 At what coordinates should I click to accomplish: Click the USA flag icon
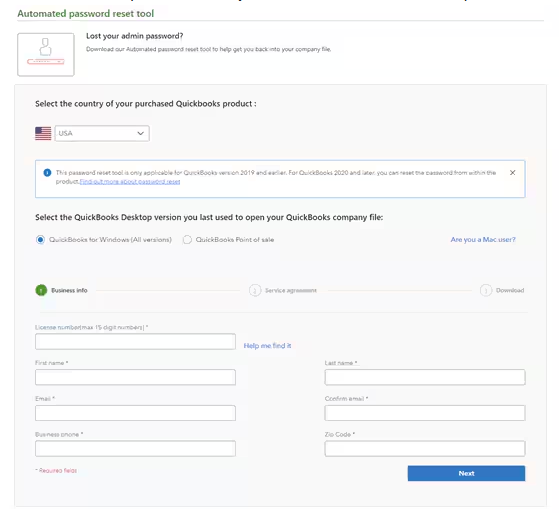click(43, 133)
